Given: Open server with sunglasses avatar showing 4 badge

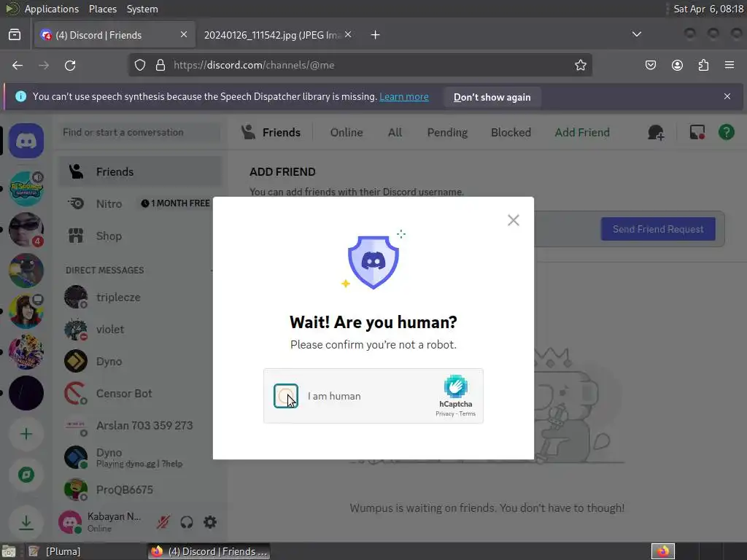Looking at the screenshot, I should click(26, 230).
